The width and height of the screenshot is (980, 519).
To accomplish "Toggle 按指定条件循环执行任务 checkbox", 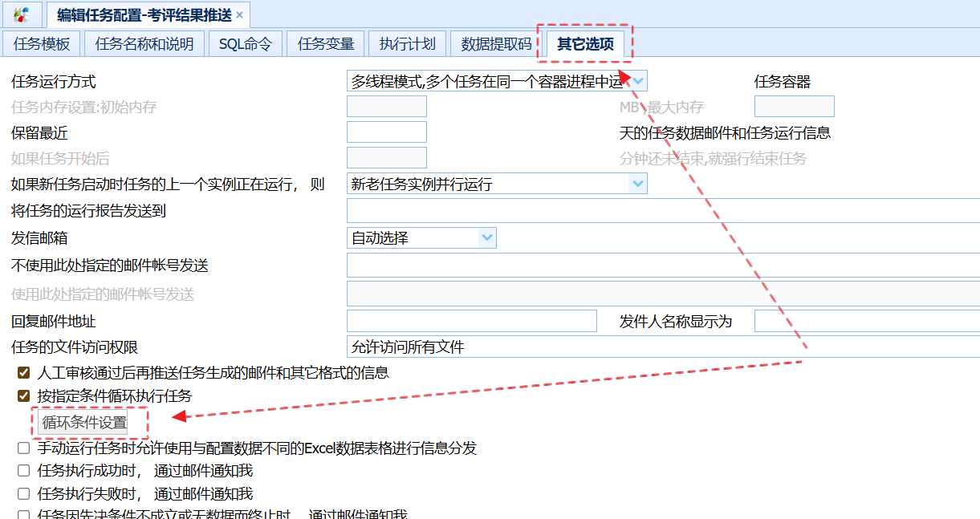I will 24,395.
